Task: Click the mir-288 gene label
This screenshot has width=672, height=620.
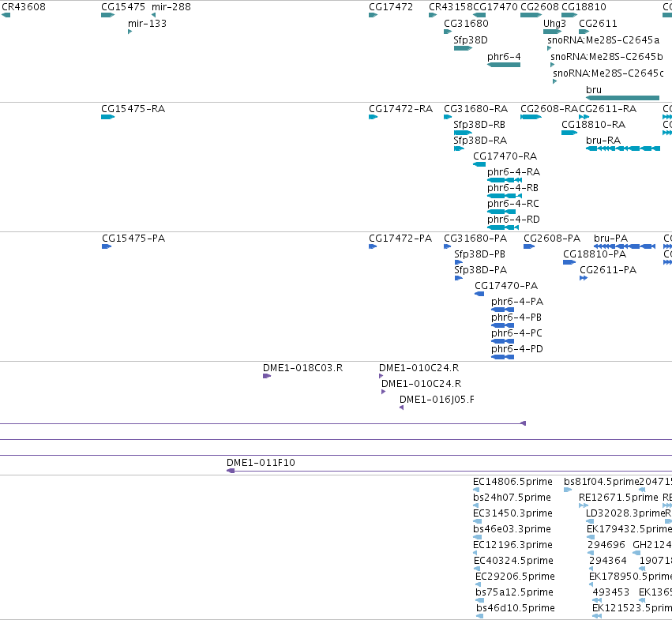Action: point(171,7)
